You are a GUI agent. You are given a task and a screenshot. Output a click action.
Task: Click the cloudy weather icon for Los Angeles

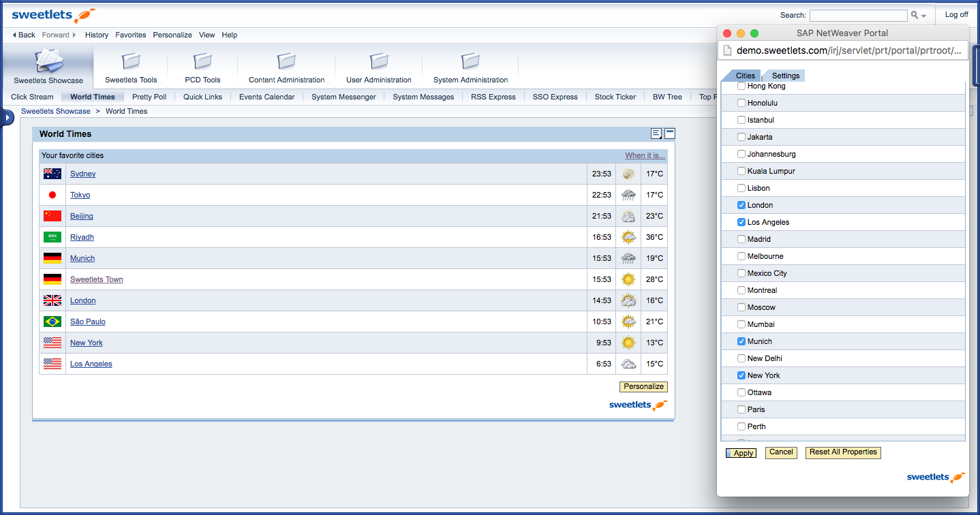[x=628, y=364]
